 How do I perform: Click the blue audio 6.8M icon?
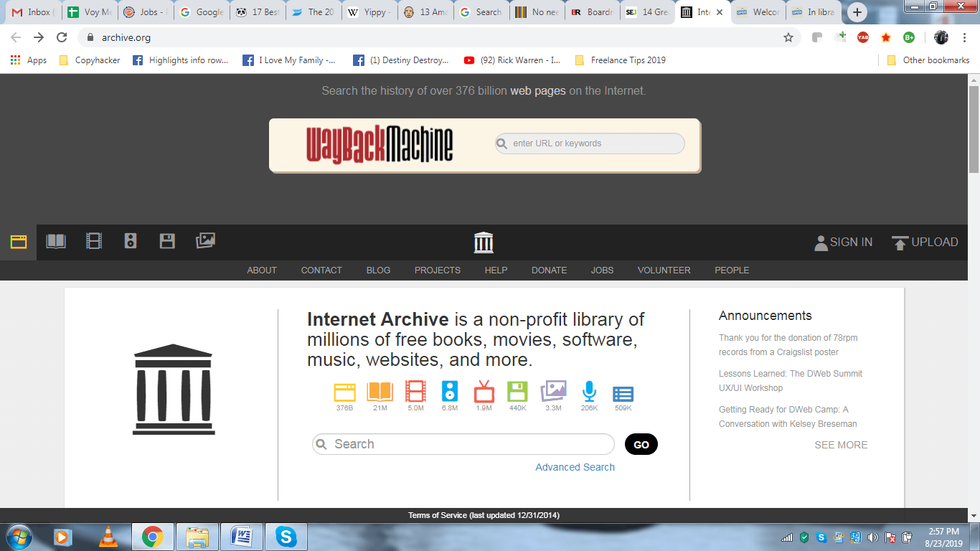450,391
